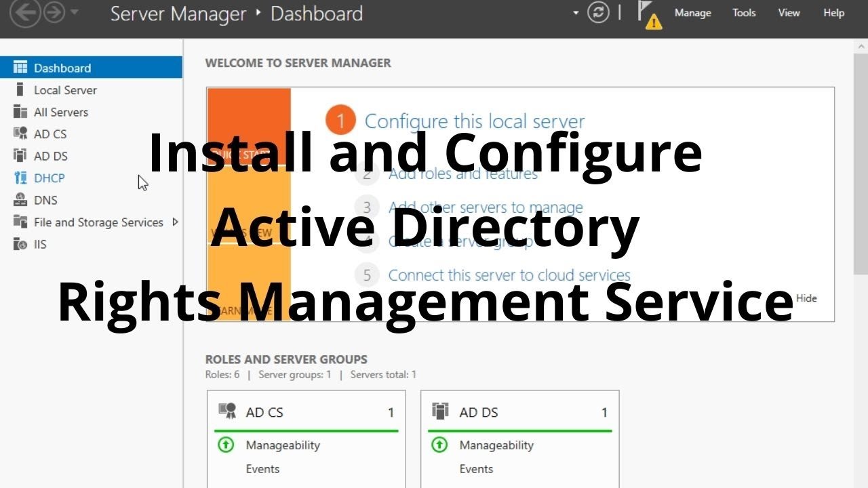Go forward with the forward arrow button
Viewport: 868px width, 488px height.
tap(54, 13)
